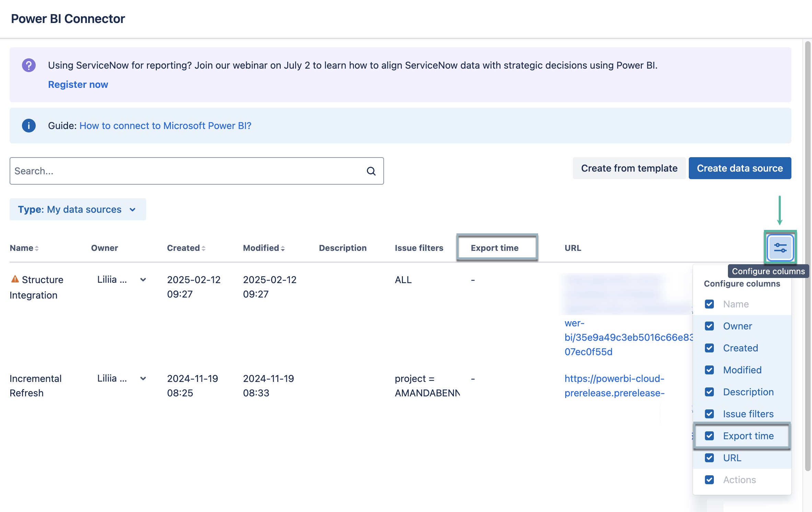
Task: Select the URL column header
Action: (572, 248)
